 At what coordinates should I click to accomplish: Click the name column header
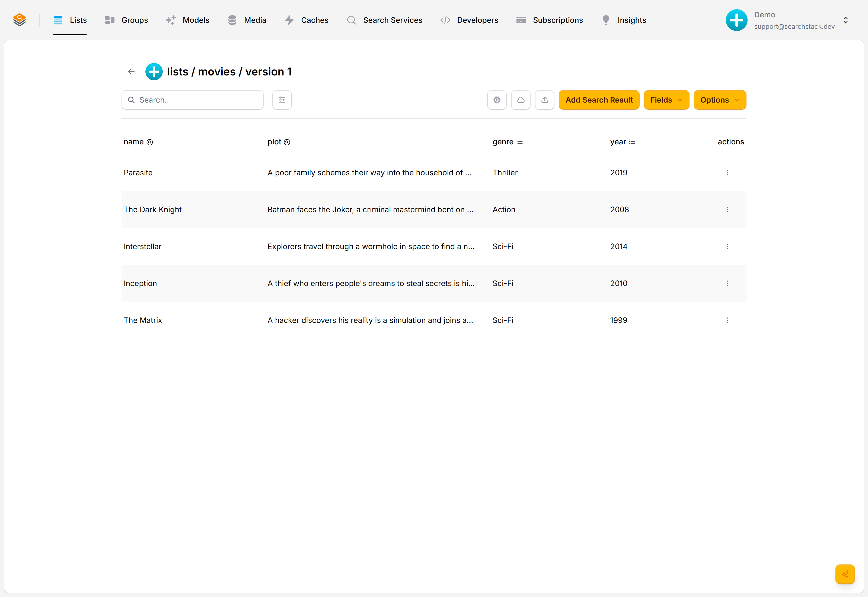tap(138, 142)
